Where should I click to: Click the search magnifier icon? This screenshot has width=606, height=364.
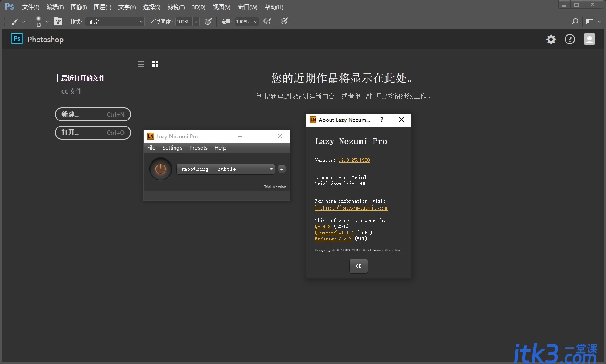click(x=575, y=21)
